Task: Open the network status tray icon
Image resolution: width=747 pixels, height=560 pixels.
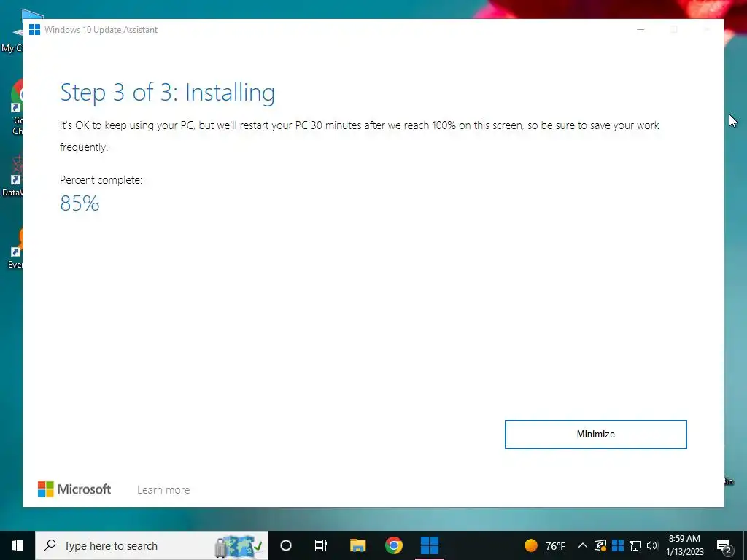Action: point(635,545)
